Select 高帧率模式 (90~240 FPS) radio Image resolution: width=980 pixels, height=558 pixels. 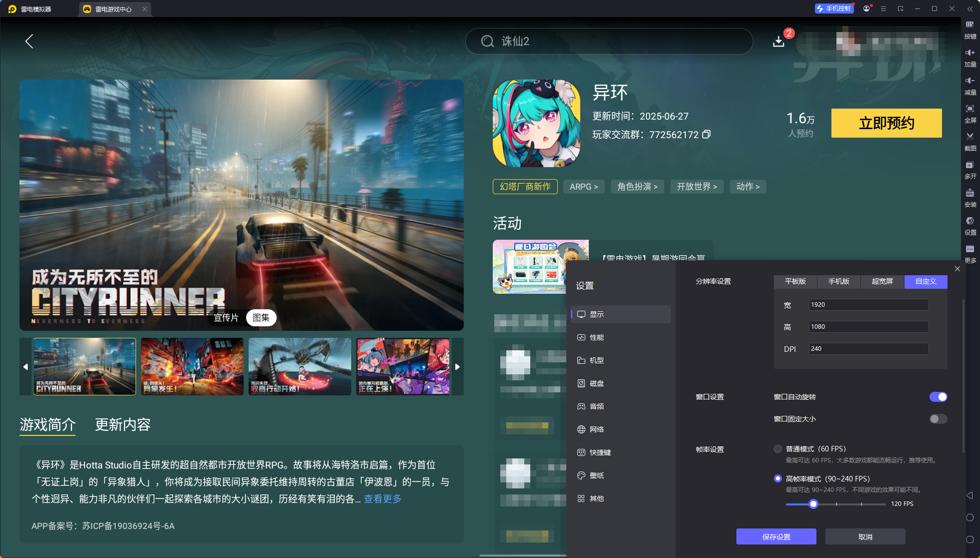point(778,478)
